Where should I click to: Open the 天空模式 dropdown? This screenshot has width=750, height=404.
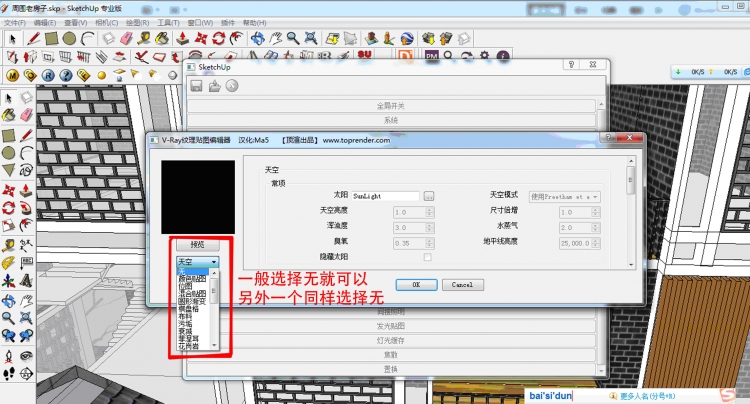[x=564, y=197]
